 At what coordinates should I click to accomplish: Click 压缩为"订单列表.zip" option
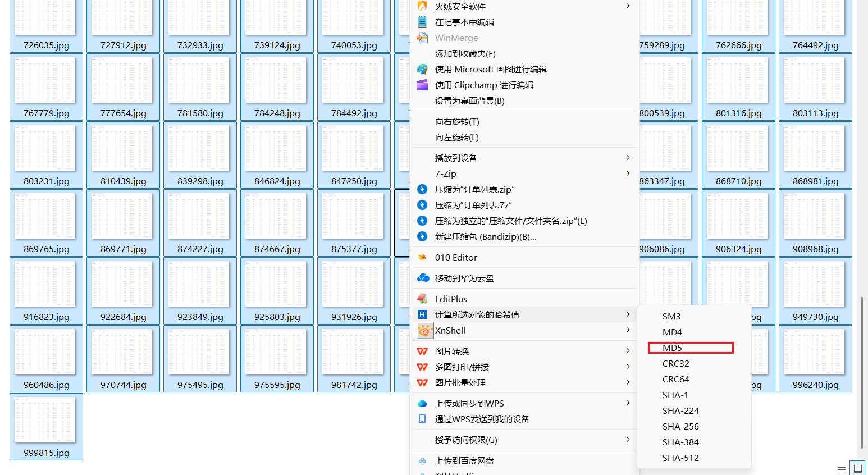pos(474,190)
